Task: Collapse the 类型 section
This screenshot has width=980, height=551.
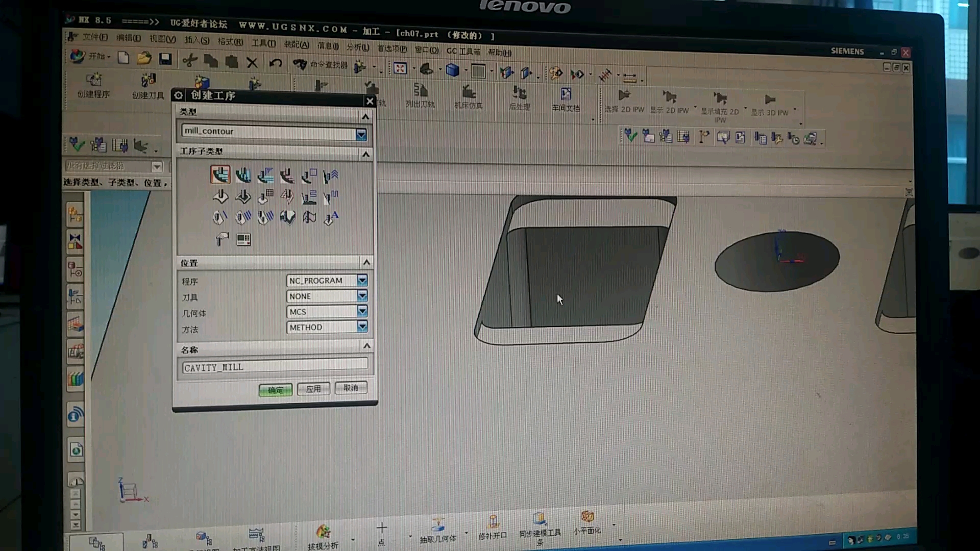Action: pyautogui.click(x=365, y=117)
